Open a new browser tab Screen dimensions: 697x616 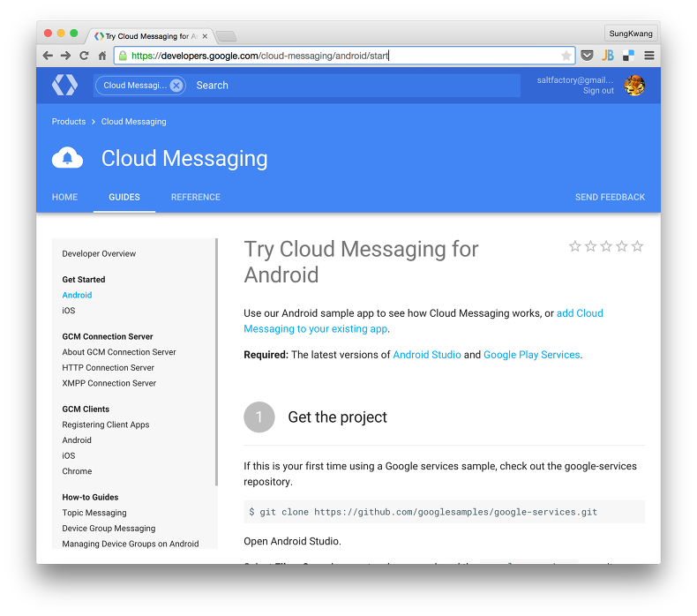(226, 36)
